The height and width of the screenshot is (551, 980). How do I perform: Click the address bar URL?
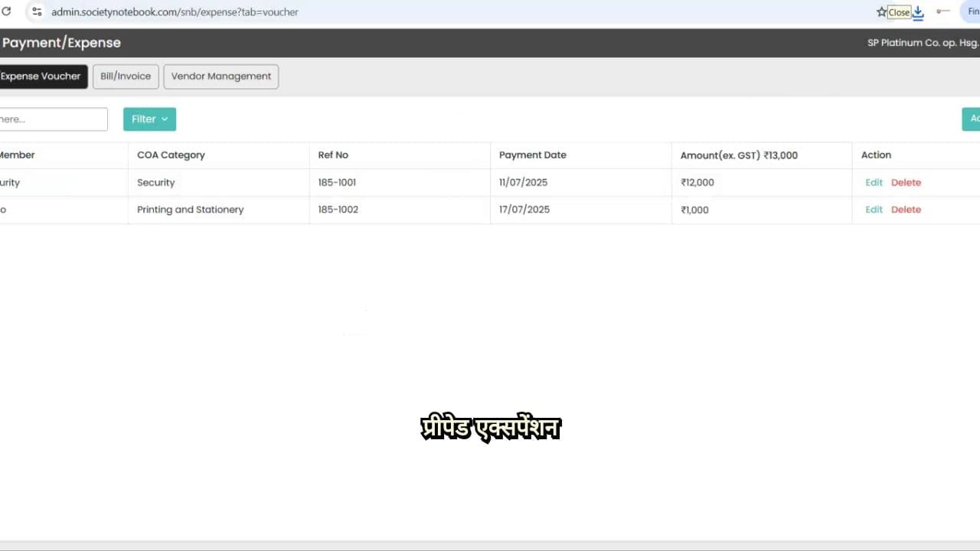pyautogui.click(x=175, y=12)
